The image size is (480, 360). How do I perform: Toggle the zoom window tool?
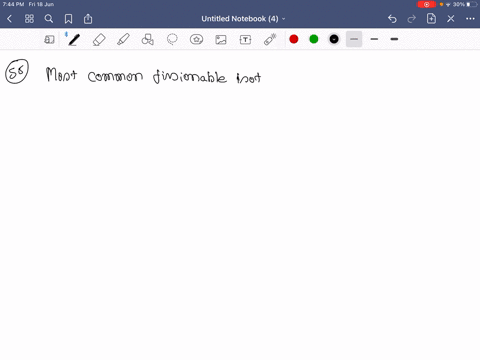(49, 40)
